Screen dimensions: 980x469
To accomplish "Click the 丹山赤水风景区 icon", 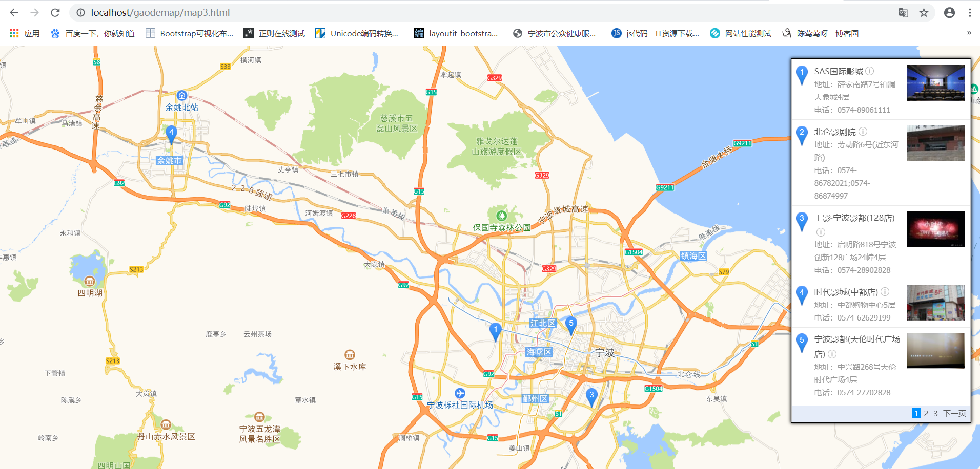I will [166, 424].
